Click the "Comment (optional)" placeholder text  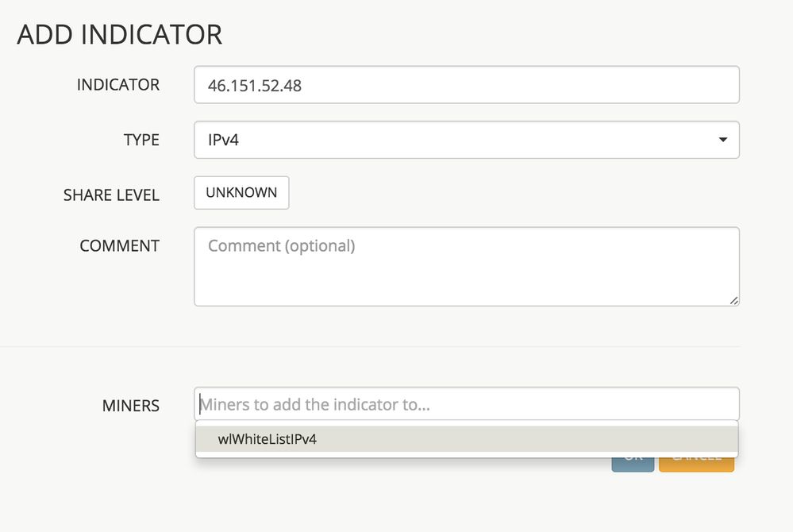click(x=281, y=245)
